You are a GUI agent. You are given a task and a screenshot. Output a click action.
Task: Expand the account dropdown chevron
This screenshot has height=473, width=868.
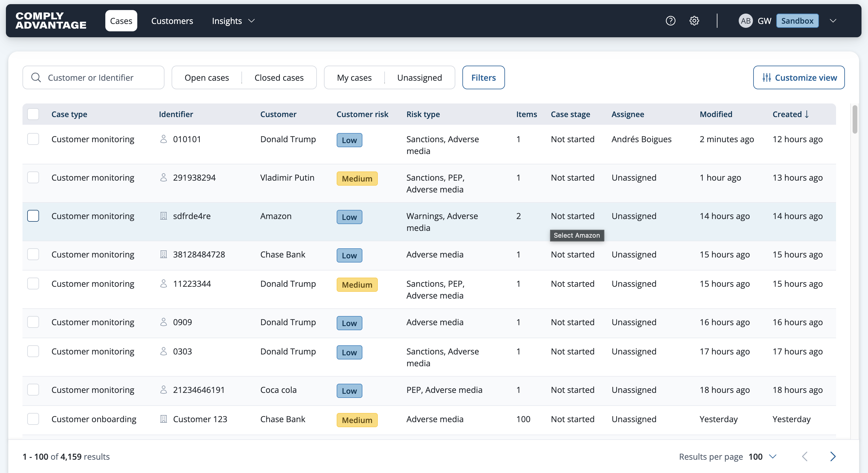pos(833,21)
